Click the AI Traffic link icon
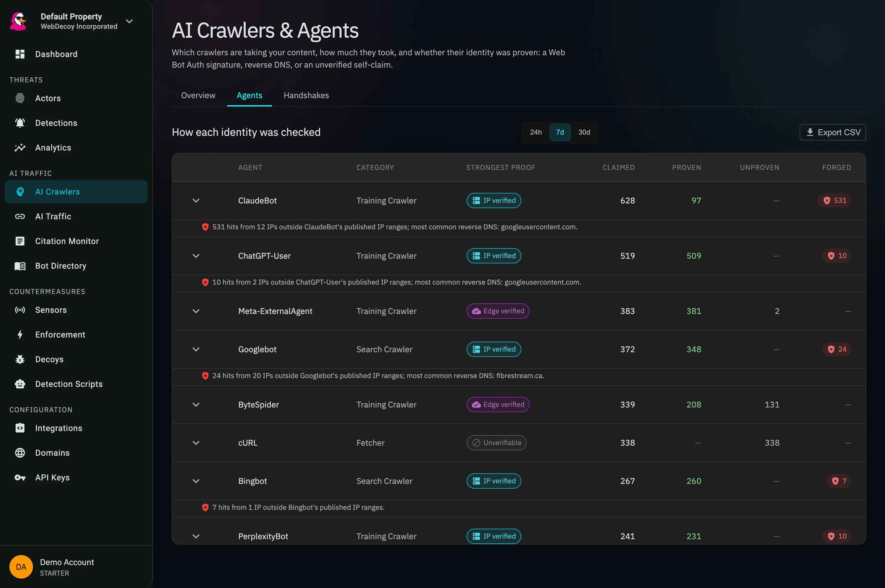 [20, 216]
